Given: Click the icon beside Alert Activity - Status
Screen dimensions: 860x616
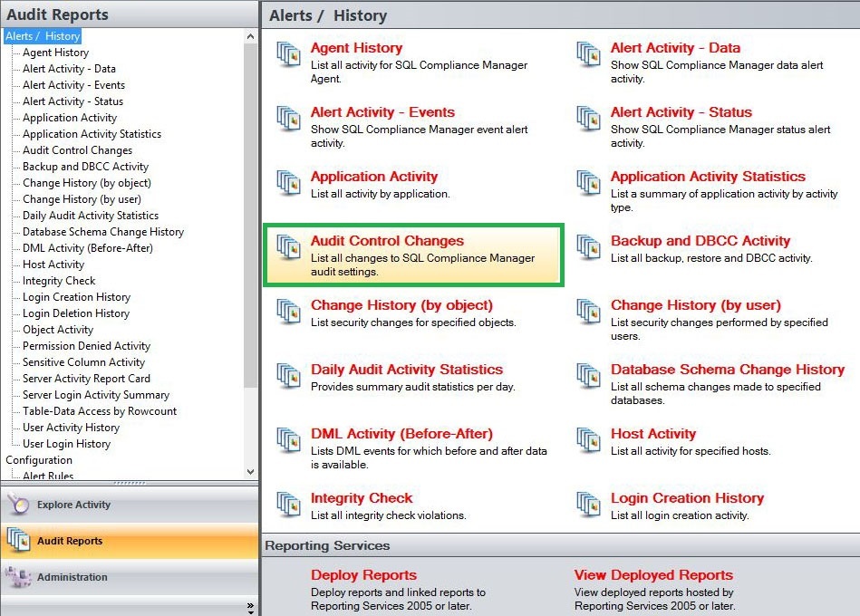Looking at the screenshot, I should 588,119.
